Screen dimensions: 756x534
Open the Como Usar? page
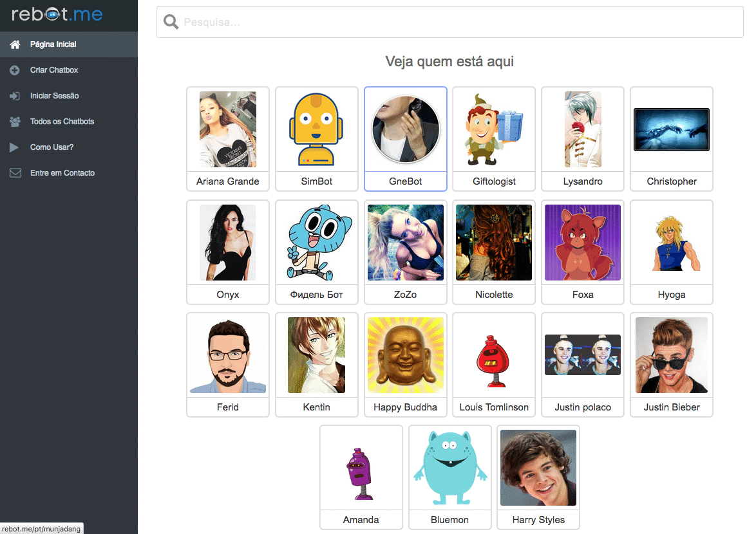(68, 147)
